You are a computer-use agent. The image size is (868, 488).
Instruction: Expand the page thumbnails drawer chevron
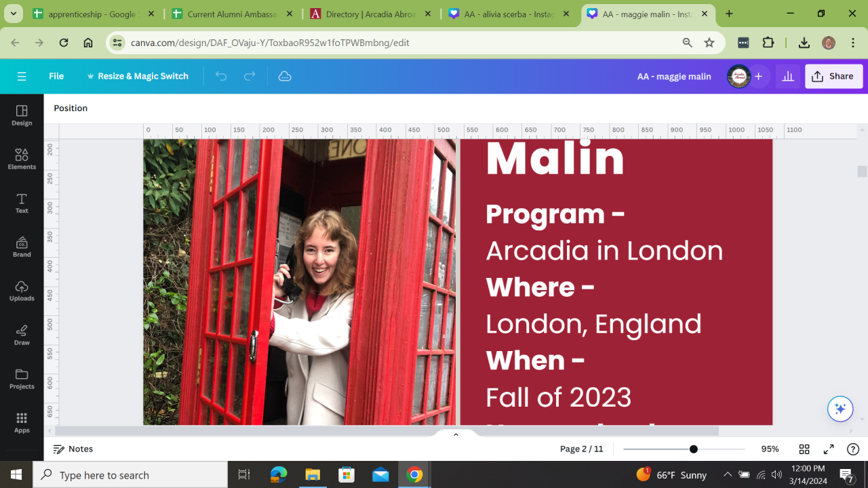tap(456, 434)
